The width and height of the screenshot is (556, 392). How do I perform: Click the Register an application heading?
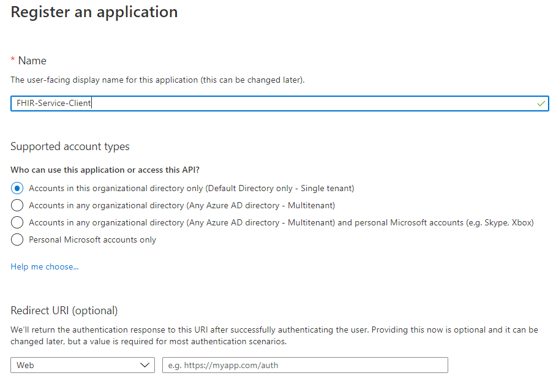coord(94,12)
